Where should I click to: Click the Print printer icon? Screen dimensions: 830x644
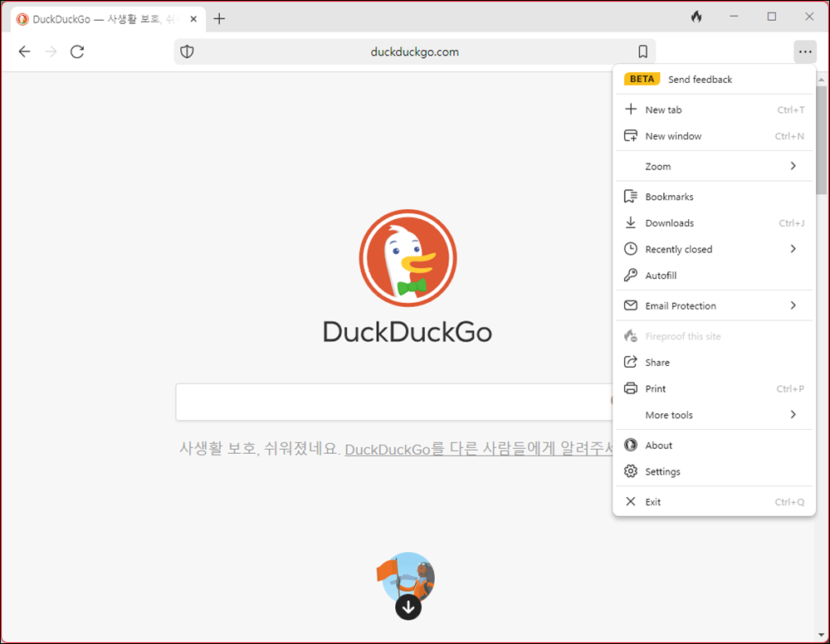coord(631,388)
